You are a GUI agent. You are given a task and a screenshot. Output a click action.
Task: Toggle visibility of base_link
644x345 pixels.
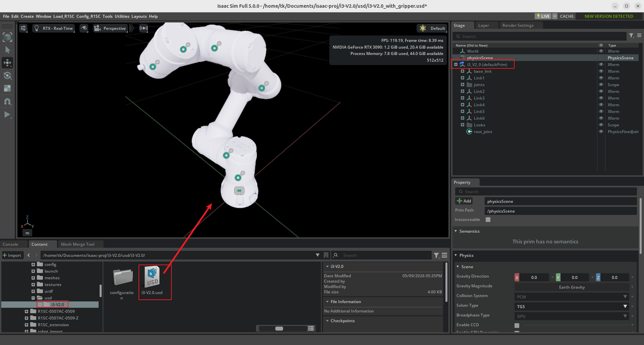pyautogui.click(x=601, y=71)
